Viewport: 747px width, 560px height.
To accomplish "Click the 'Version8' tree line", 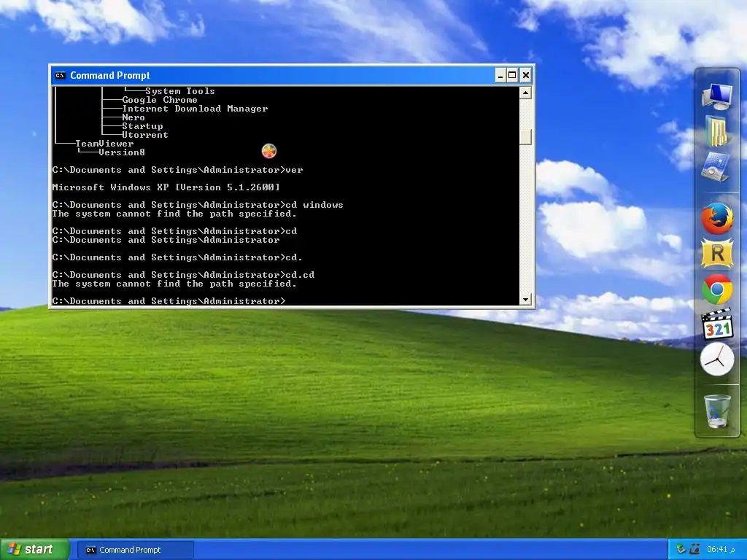I will point(122,152).
